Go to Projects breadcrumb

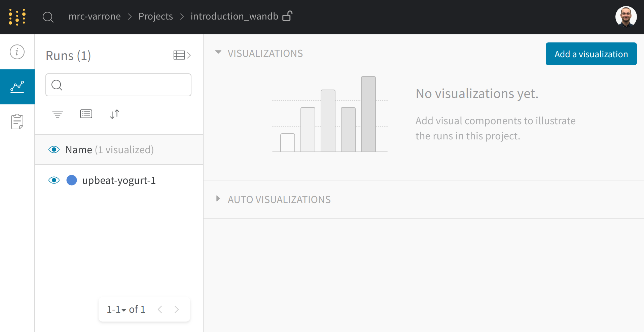pos(155,16)
